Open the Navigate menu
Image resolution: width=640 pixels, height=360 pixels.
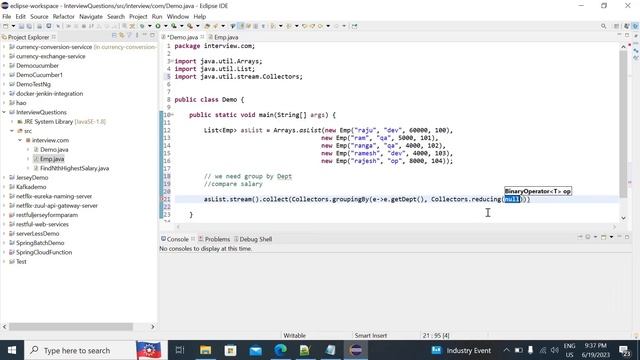91,17
